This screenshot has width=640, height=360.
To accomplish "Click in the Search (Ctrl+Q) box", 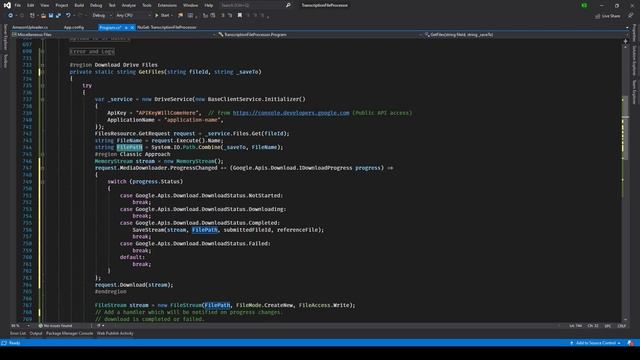I will coord(250,5).
